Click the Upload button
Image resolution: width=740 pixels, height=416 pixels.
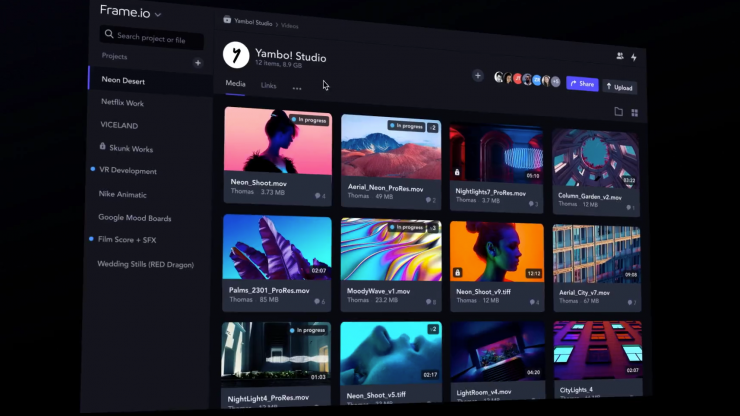tap(619, 87)
